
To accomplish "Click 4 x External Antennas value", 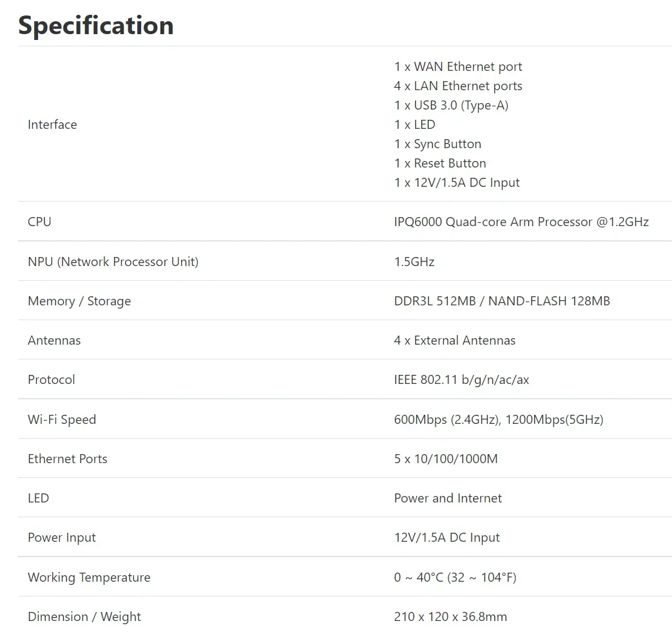I will pos(455,340).
